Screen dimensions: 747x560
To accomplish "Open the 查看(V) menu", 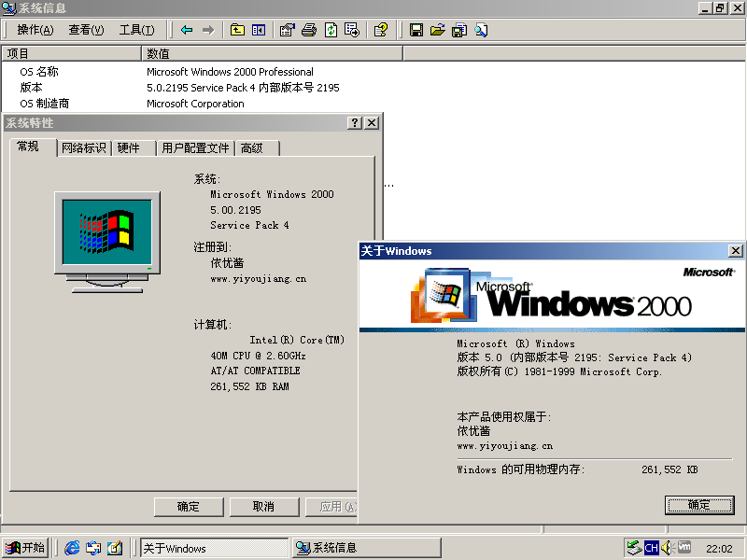I will [86, 30].
